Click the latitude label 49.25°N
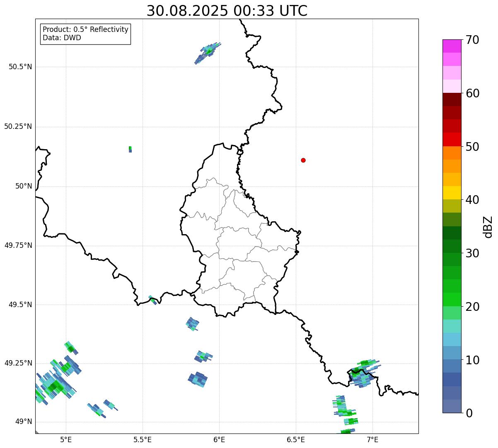This screenshot has width=498, height=448. tap(18, 363)
